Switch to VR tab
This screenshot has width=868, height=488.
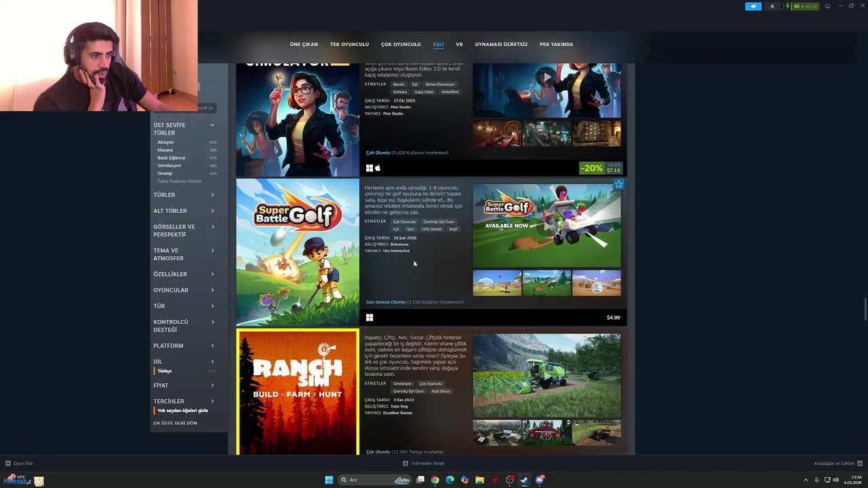459,44
